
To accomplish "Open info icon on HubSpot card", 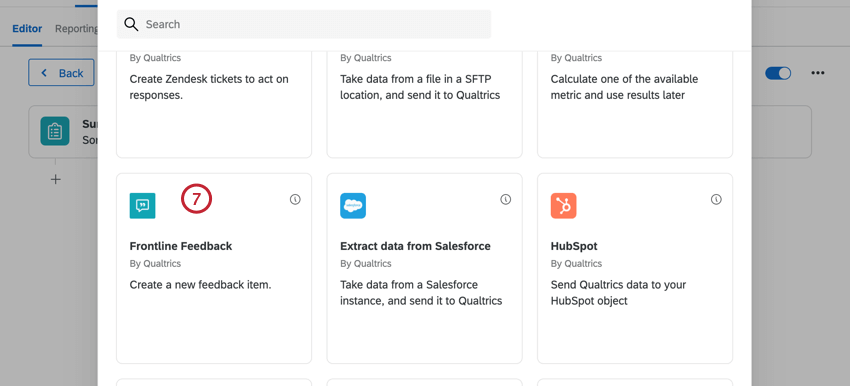I will [x=716, y=200].
